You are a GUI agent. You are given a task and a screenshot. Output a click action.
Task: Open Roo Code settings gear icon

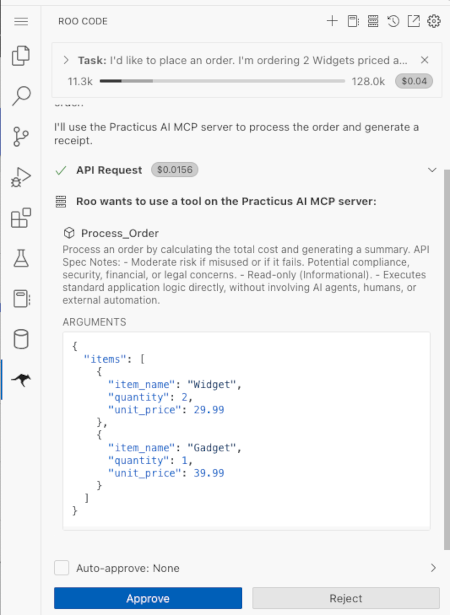[434, 21]
